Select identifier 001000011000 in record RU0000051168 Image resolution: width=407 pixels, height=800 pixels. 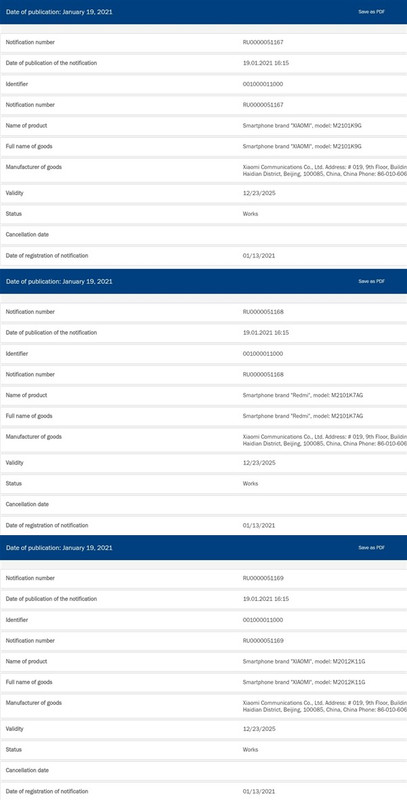pyautogui.click(x=263, y=354)
